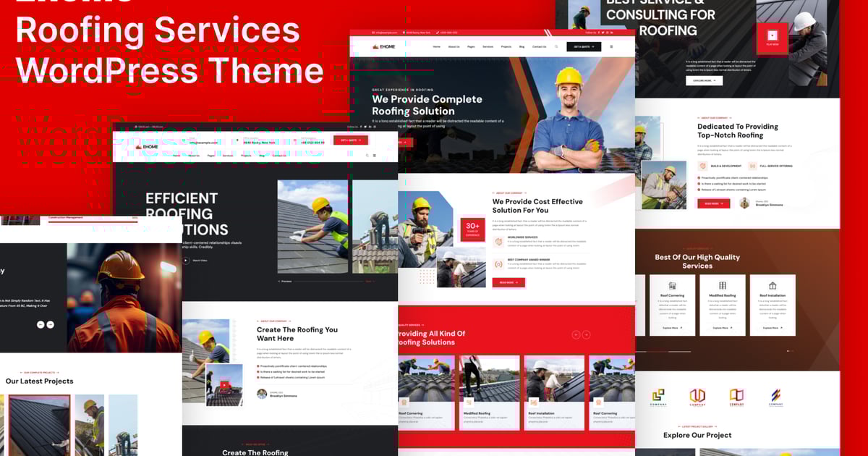Screen dimensions: 868x456
Task: Click Full-Service Offering icon
Action: [x=754, y=166]
